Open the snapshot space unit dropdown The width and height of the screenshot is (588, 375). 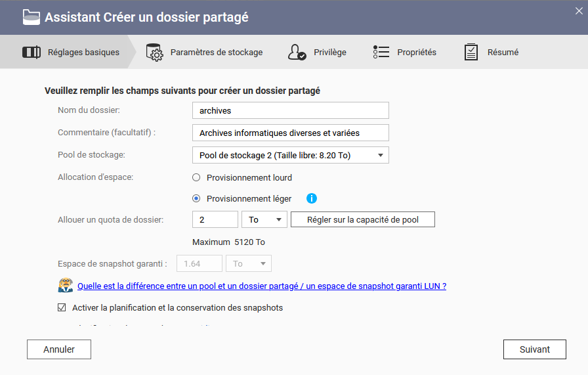coord(249,263)
